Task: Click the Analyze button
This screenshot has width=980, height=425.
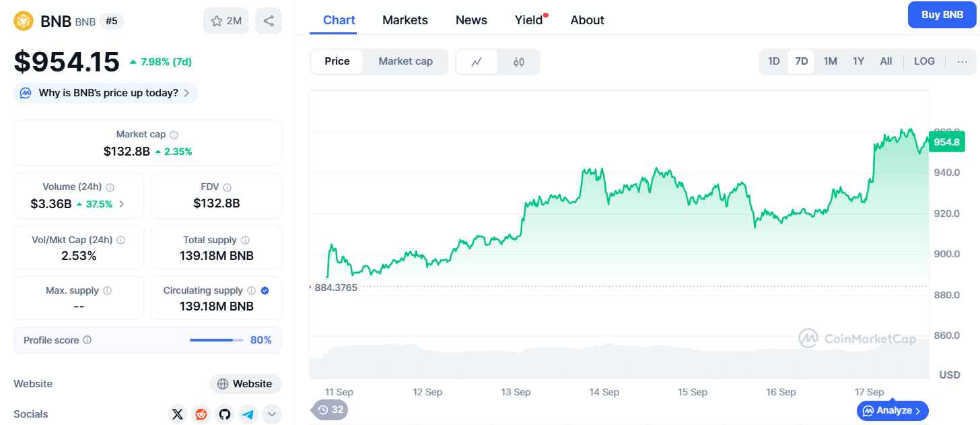Action: pyautogui.click(x=893, y=410)
